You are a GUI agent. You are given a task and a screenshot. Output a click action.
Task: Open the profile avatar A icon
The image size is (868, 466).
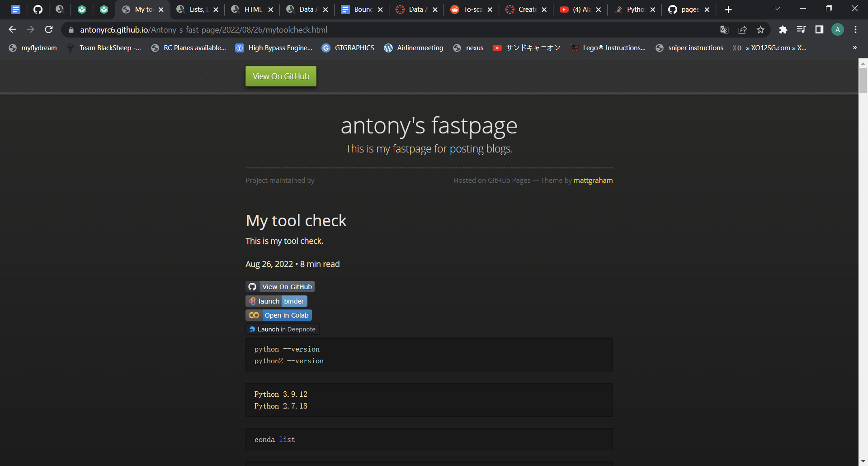click(x=837, y=29)
